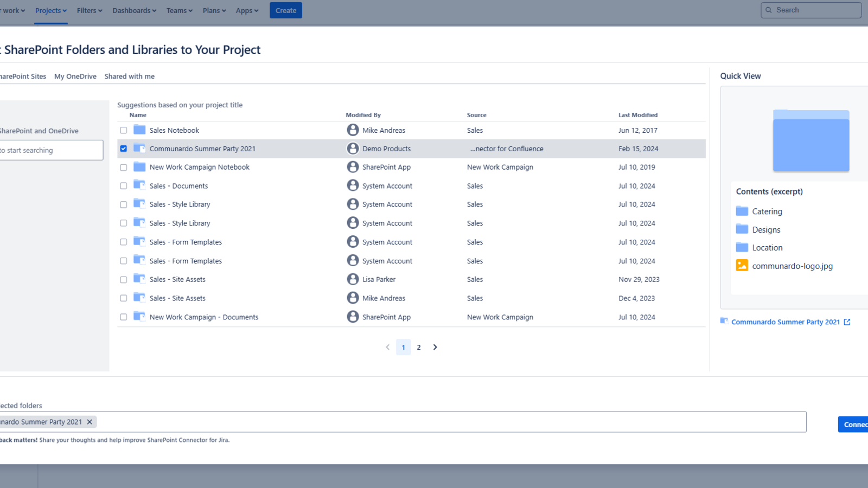Image resolution: width=868 pixels, height=488 pixels.
Task: Focus the top bar Search field
Action: [x=811, y=10]
